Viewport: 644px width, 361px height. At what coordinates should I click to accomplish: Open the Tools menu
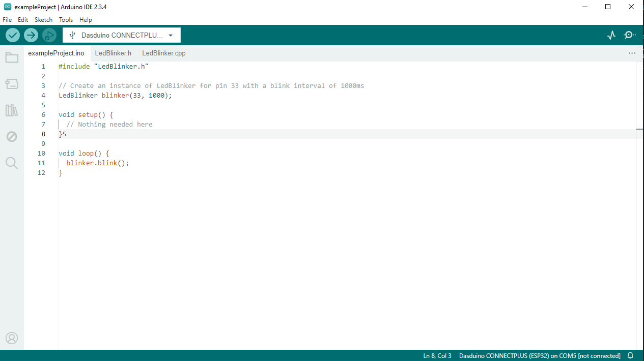tap(66, 20)
